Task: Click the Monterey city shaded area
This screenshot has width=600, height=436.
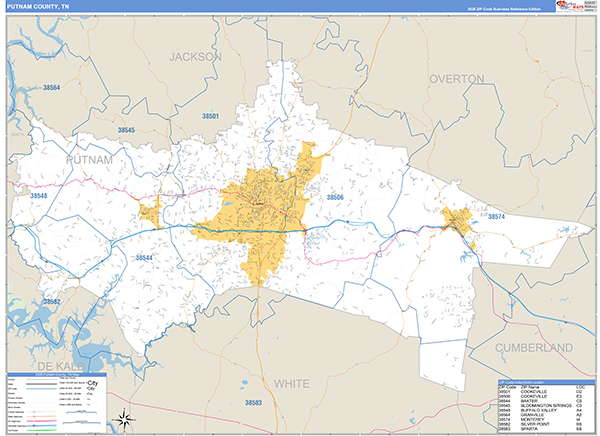Action: coord(457,220)
